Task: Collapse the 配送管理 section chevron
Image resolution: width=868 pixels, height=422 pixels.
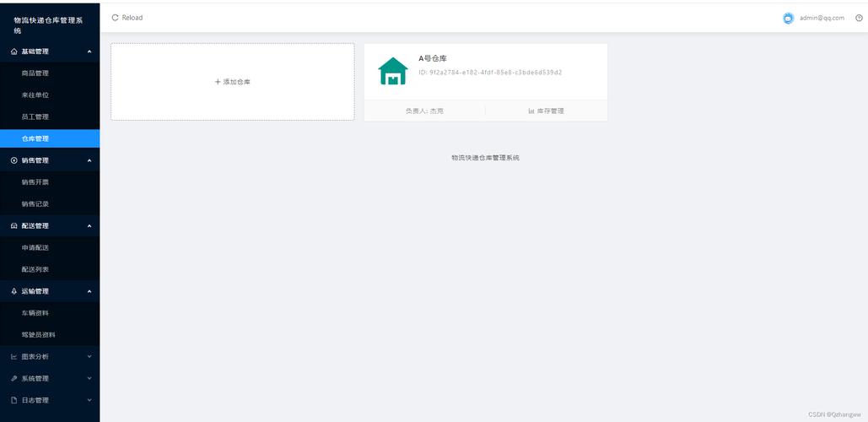Action: click(89, 225)
